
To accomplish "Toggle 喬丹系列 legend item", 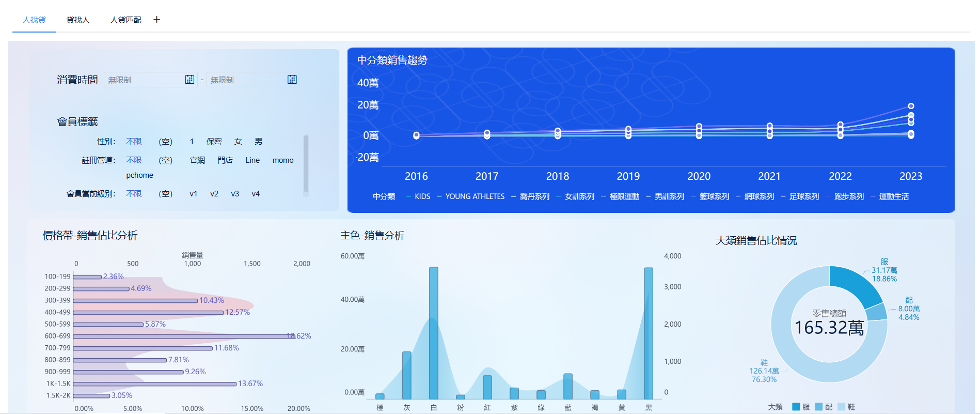I will [x=531, y=196].
